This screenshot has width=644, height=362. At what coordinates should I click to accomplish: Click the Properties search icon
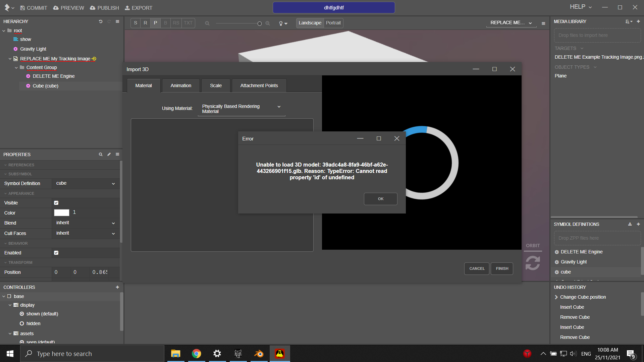100,155
